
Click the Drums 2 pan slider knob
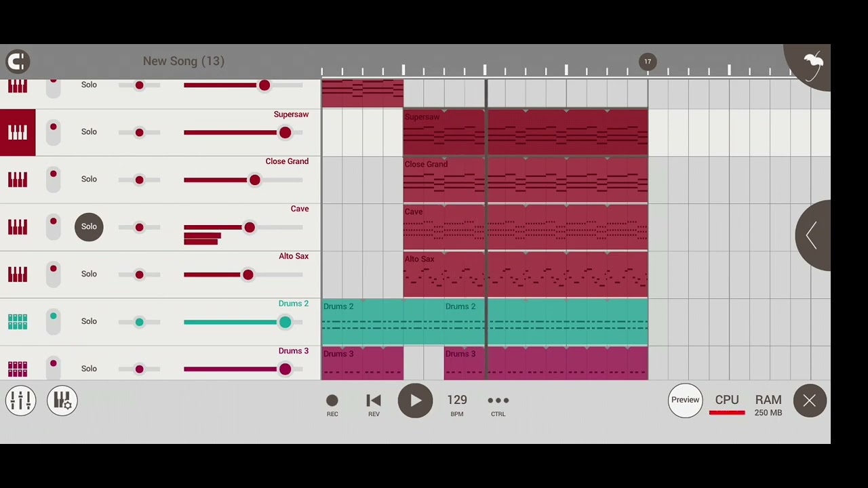139,322
